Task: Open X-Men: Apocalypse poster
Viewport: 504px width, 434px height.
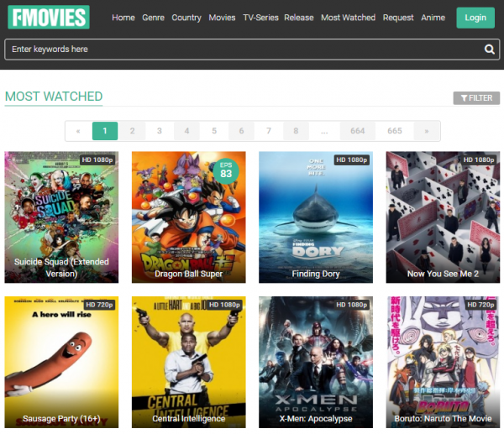Action: pyautogui.click(x=316, y=362)
